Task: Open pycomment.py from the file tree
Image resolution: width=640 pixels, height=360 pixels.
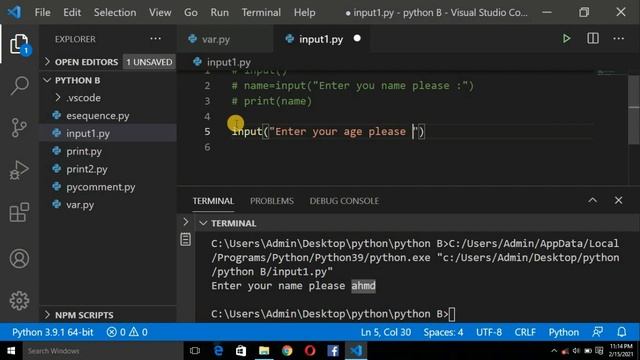Action: pos(108,187)
